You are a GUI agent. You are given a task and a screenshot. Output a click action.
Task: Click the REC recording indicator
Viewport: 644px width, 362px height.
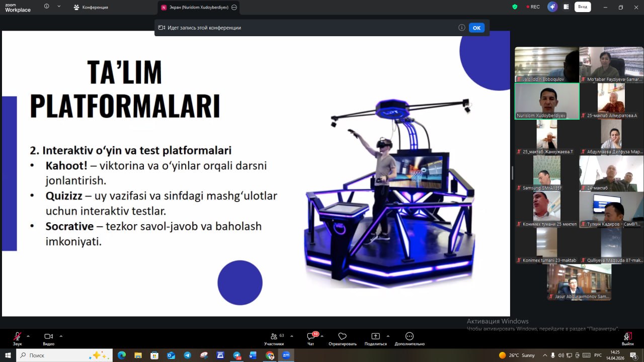pos(533,7)
